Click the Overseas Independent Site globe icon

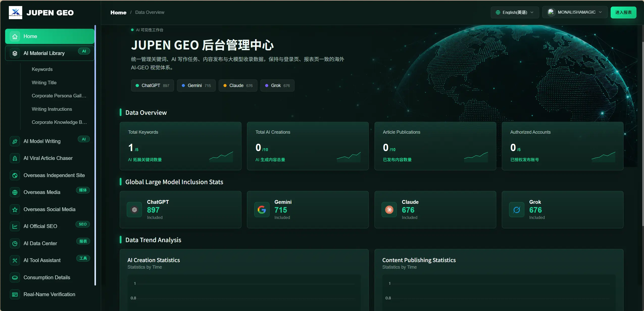tap(15, 175)
